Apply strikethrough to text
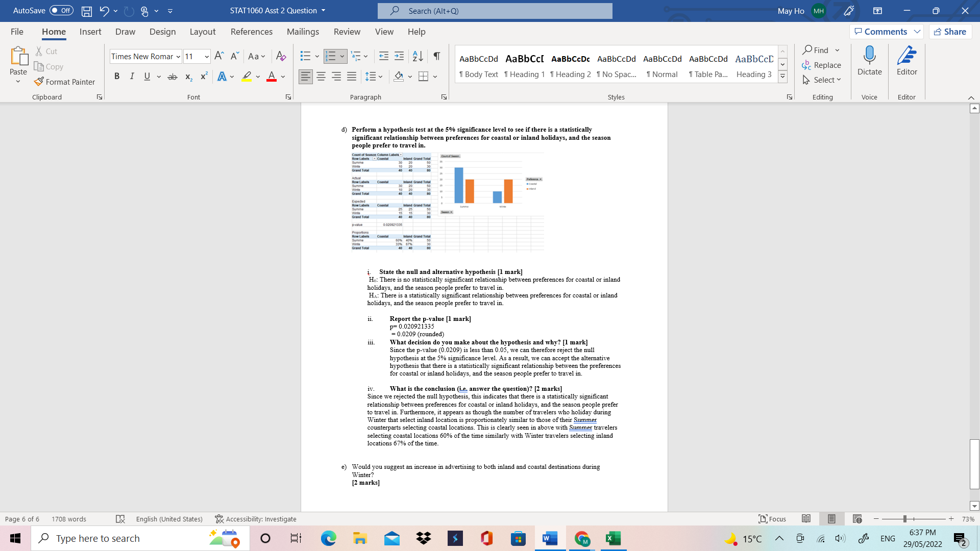This screenshot has width=980, height=551. click(x=173, y=76)
